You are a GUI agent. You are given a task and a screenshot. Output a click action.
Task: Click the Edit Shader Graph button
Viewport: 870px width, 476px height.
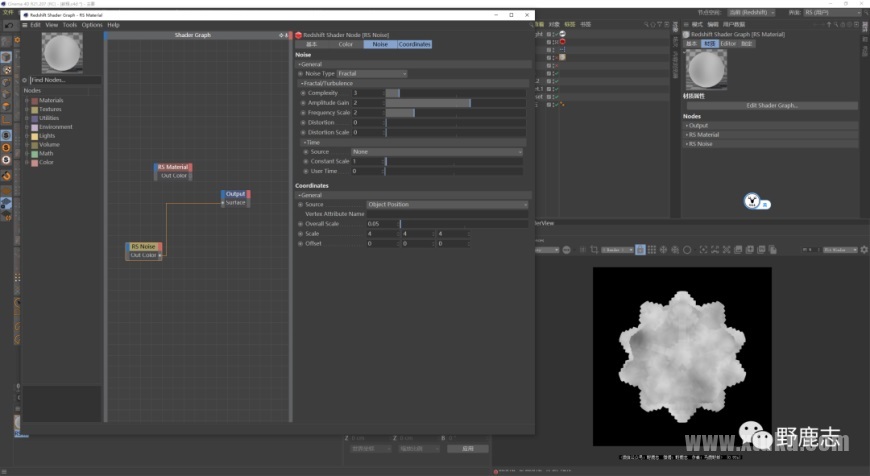coord(772,105)
